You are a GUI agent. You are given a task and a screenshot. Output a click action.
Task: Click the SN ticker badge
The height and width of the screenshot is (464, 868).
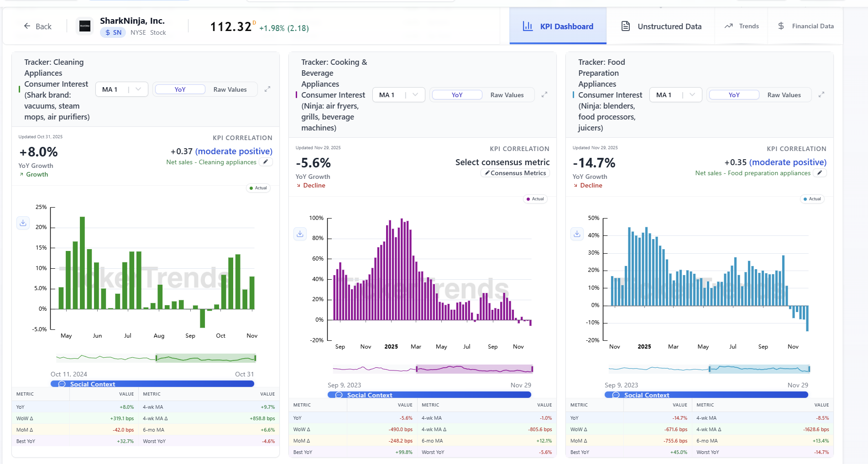tap(113, 32)
